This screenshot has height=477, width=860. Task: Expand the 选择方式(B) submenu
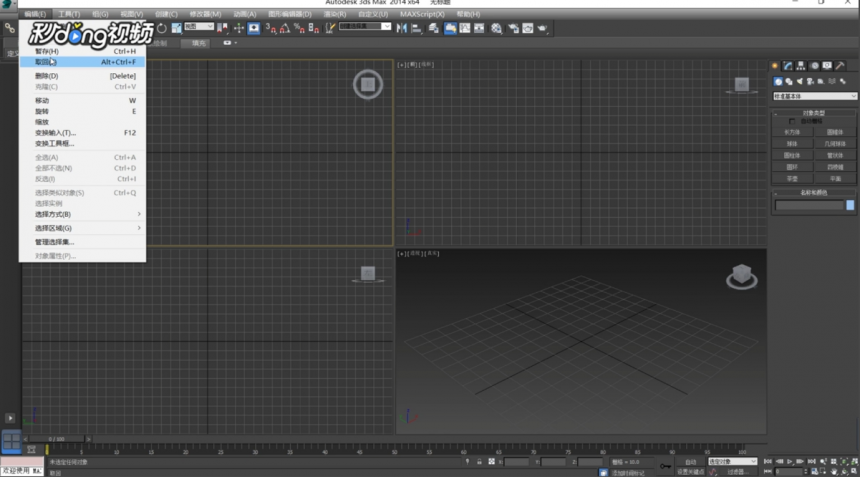coord(83,214)
